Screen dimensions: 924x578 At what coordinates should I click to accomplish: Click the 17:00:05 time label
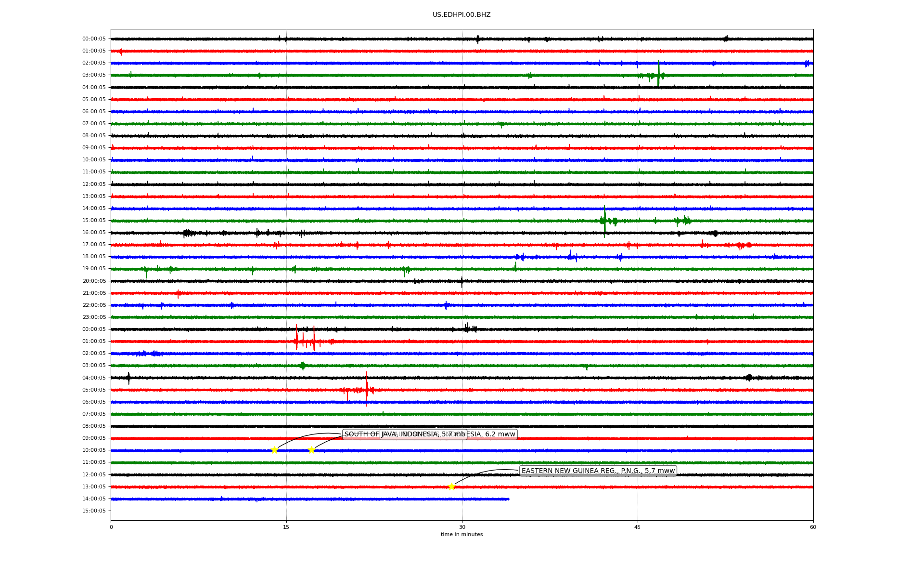[94, 244]
